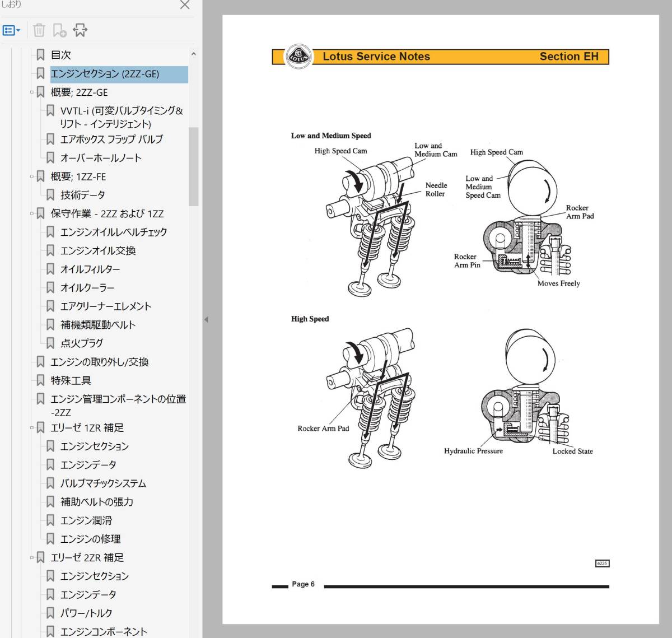Click the delete bookmark trash icon
The image size is (672, 638).
[39, 30]
